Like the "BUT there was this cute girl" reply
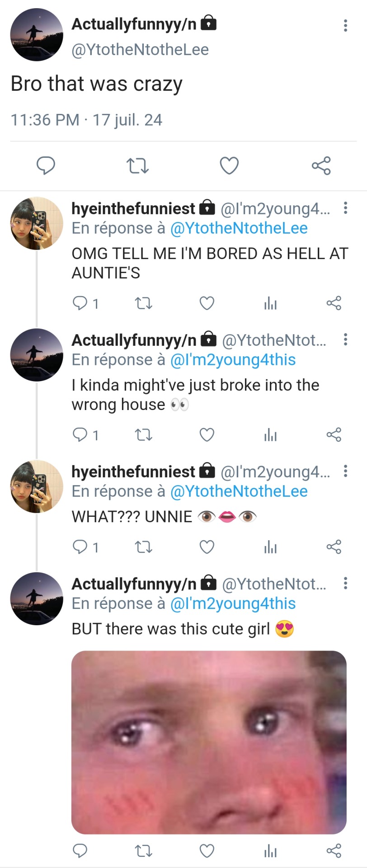The height and width of the screenshot is (868, 367). (207, 851)
